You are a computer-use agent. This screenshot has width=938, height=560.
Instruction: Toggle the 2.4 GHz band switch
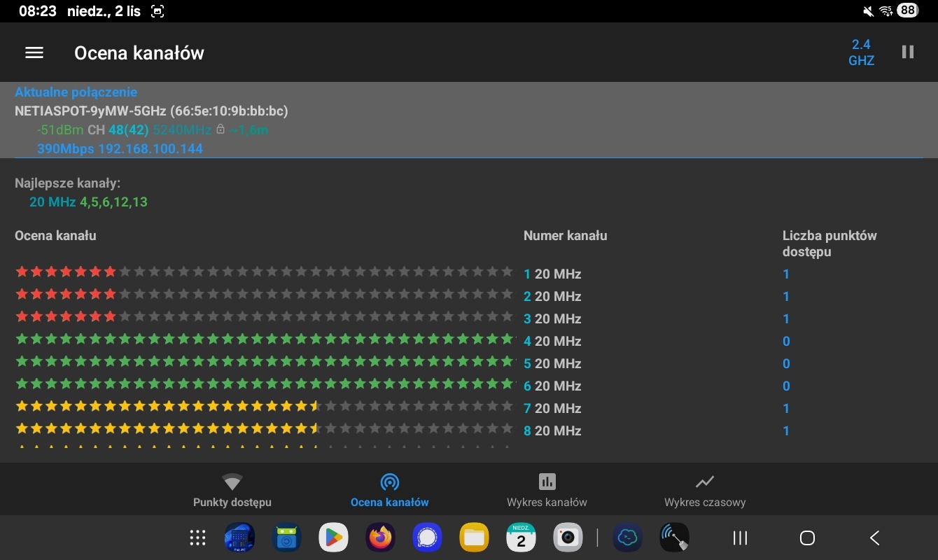point(861,52)
